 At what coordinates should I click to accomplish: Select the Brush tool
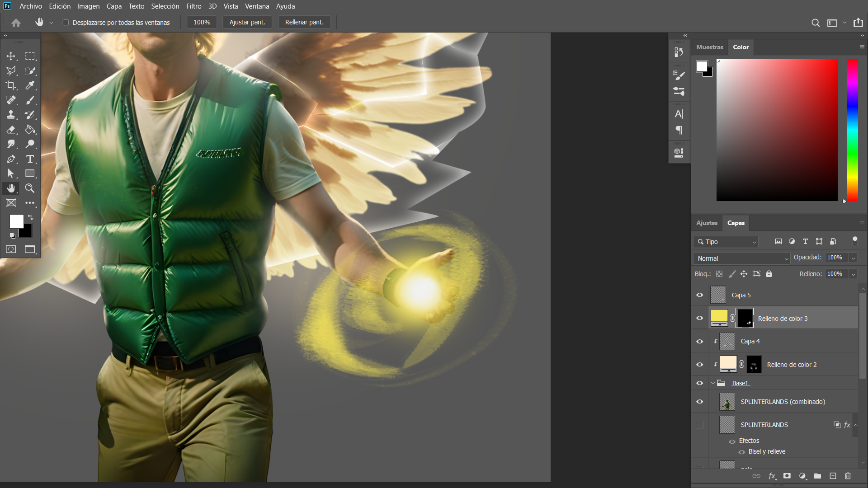(x=30, y=100)
